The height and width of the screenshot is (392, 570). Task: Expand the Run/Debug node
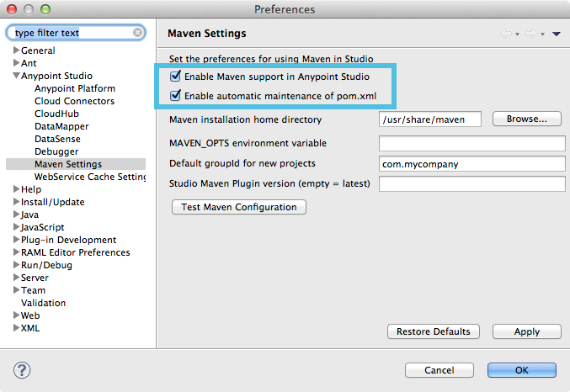click(x=16, y=264)
